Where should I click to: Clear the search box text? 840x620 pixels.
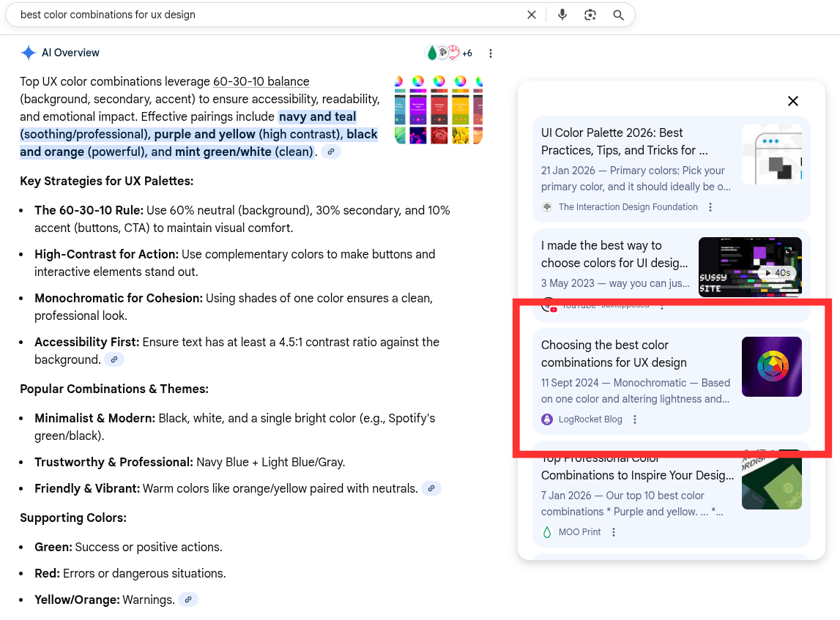point(532,15)
